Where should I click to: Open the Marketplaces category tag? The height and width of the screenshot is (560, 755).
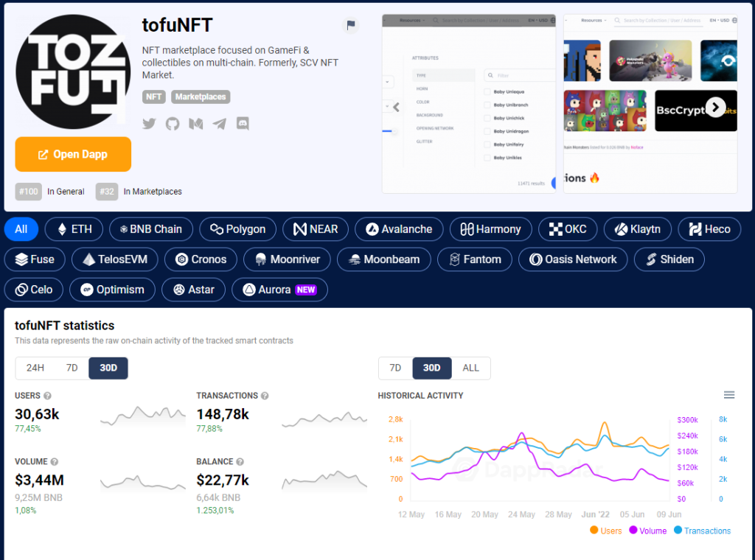tap(202, 97)
